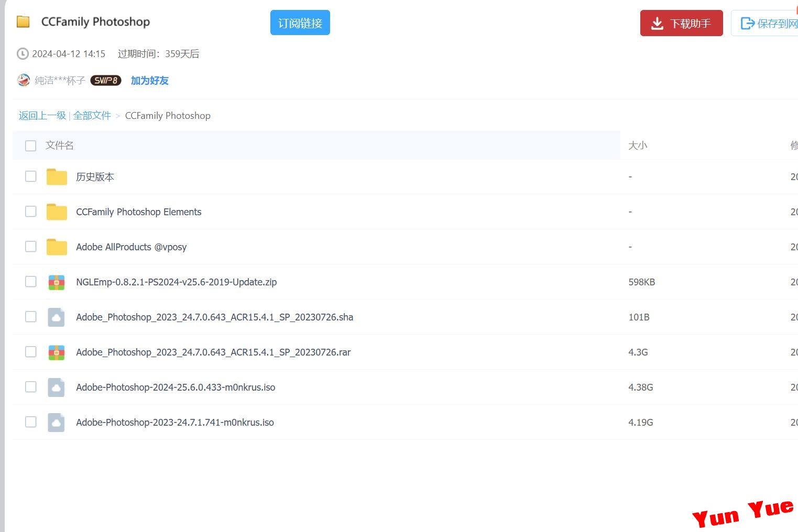Click the CCFamily Photoshop folder icon in header
Viewport: 798px width, 532px height.
(x=23, y=21)
